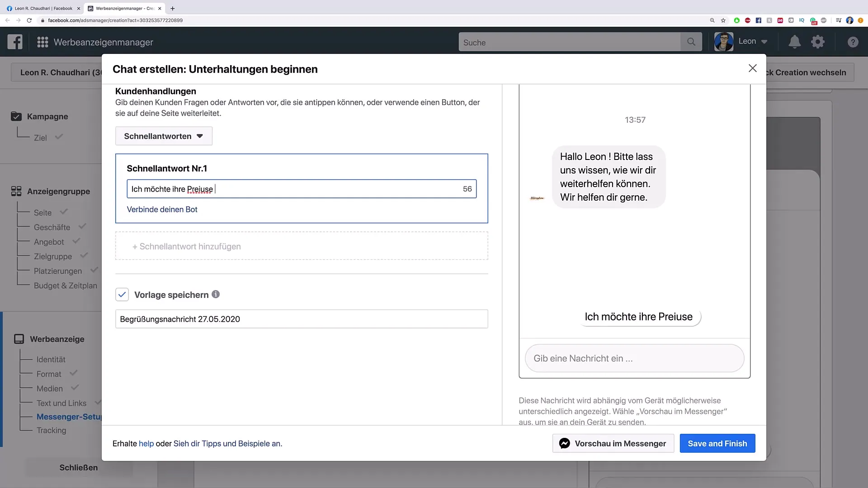The width and height of the screenshot is (868, 488).
Task: Click the browser address bar
Action: [371, 20]
